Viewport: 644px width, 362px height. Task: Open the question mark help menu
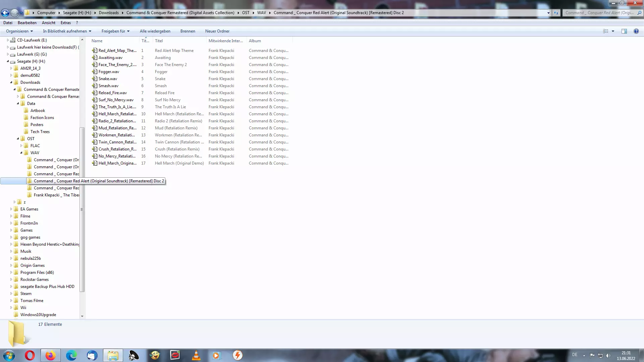(77, 23)
